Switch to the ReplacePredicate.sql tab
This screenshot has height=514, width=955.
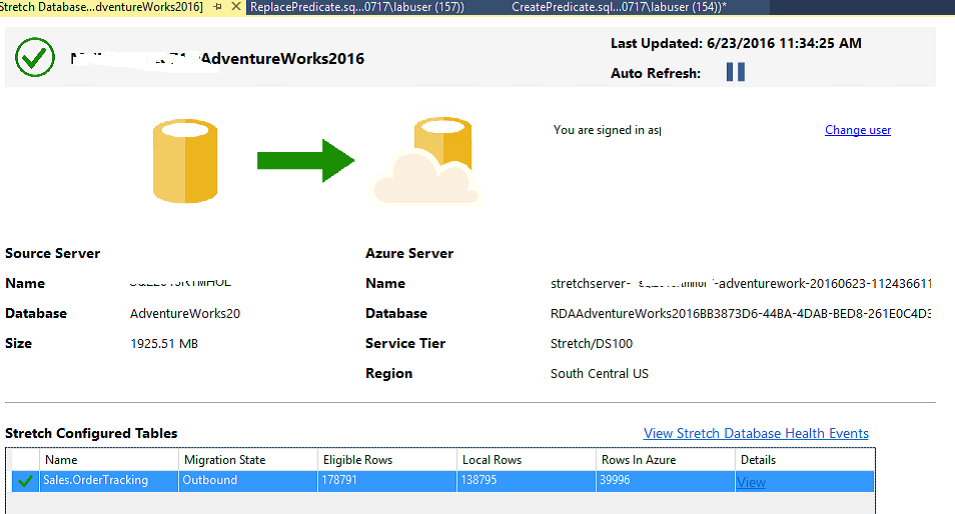coord(357,7)
